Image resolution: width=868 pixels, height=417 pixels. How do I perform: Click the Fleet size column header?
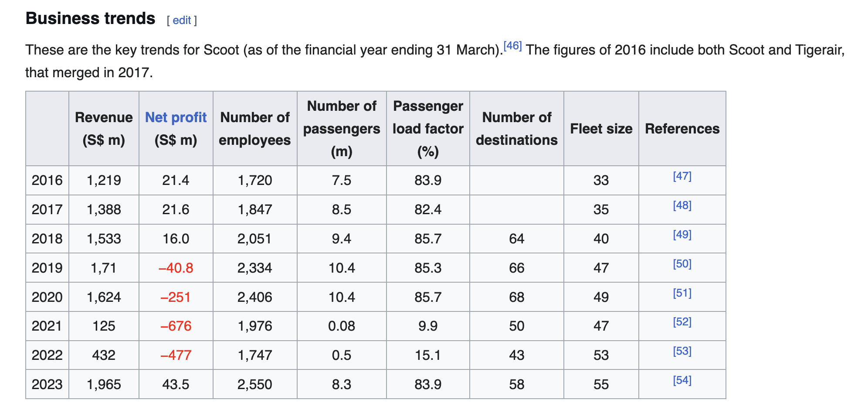tap(601, 129)
